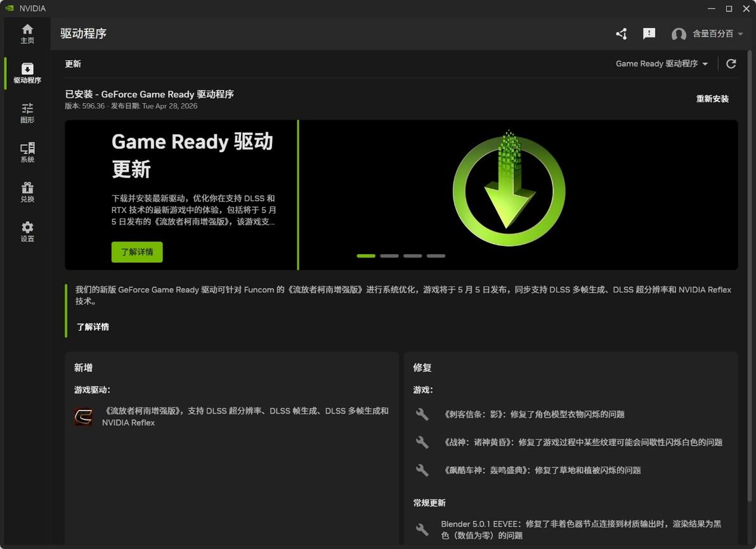Click the share icon in header
Viewport: 756px width, 549px height.
(x=622, y=34)
